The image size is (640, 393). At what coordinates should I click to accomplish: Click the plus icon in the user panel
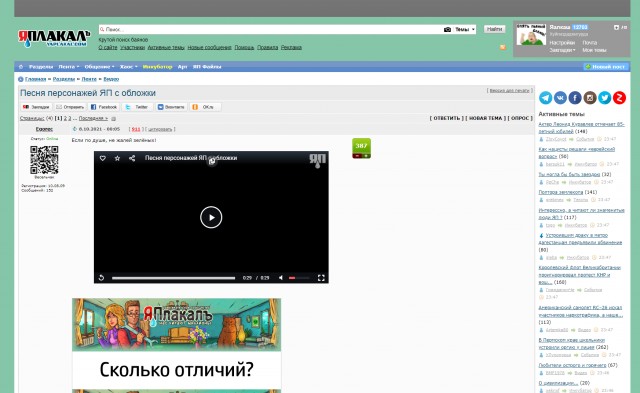pyautogui.click(x=616, y=27)
